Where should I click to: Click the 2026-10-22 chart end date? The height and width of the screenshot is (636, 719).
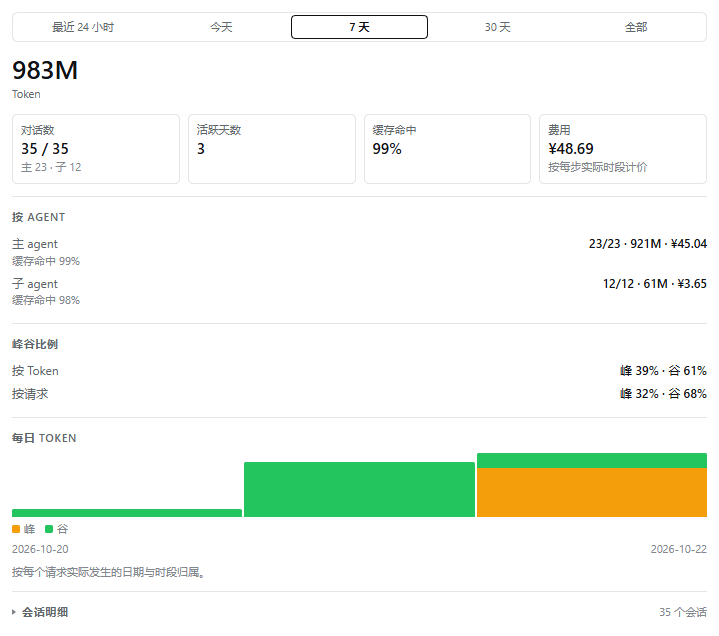[679, 549]
